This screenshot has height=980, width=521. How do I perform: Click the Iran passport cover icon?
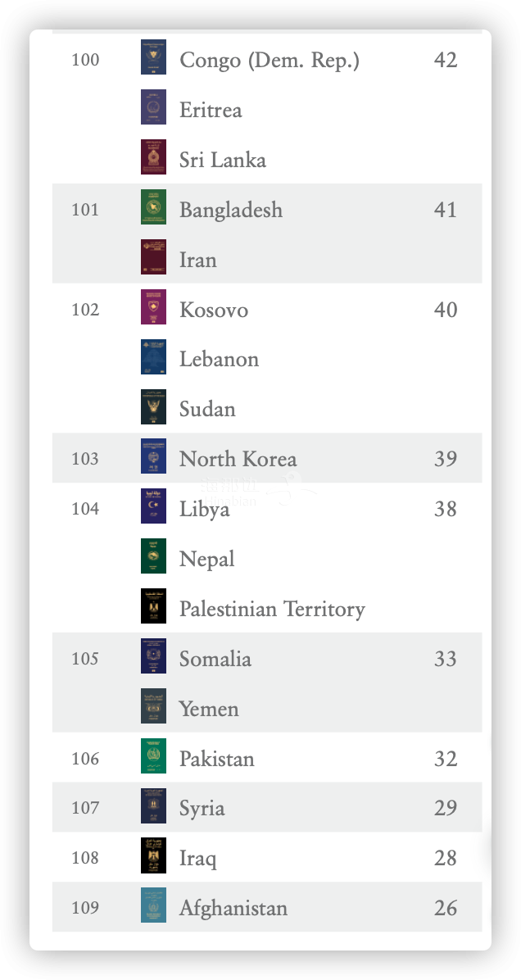pos(153,256)
